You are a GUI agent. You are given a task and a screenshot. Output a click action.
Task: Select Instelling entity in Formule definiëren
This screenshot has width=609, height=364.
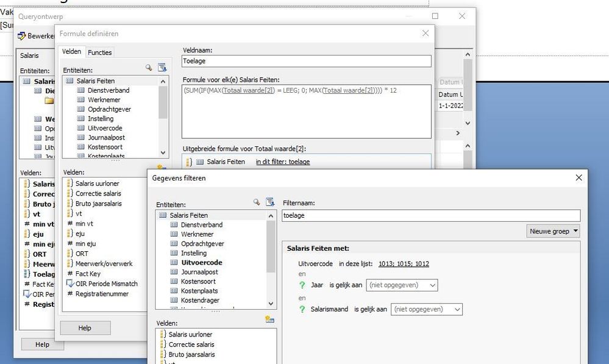pyautogui.click(x=101, y=118)
